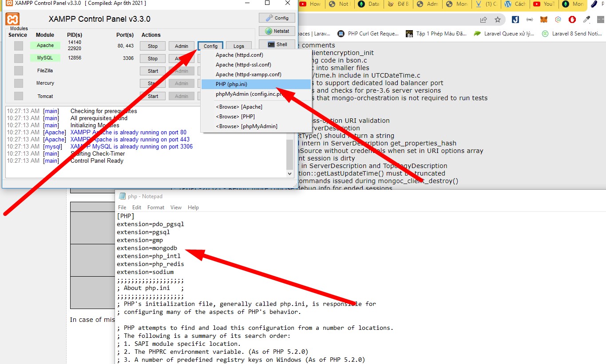Screen dimensions: 606x364
Task: Switch to the 'Adm' browser tab
Action: point(427,4)
